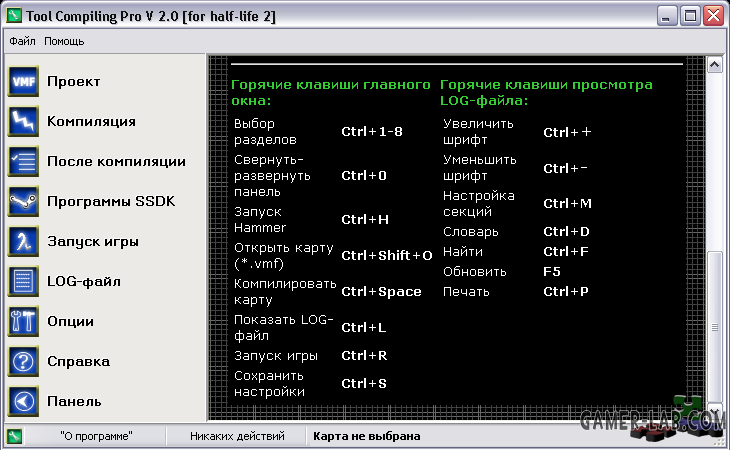Click the title bar application icon
The width and height of the screenshot is (730, 450).
point(14,15)
